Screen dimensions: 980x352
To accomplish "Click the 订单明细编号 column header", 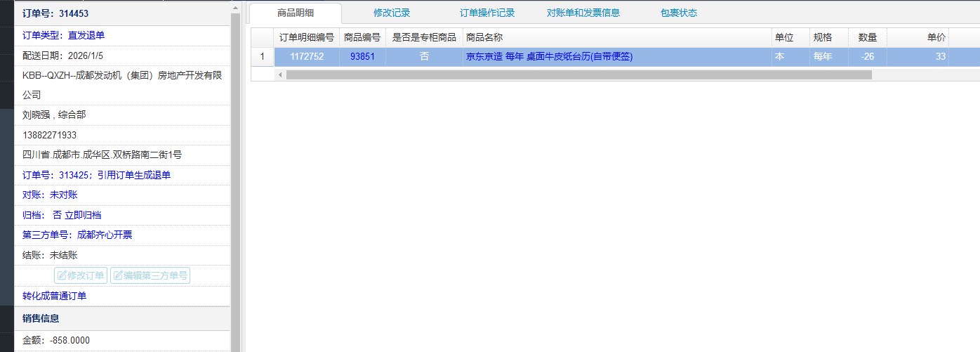I will (306, 37).
